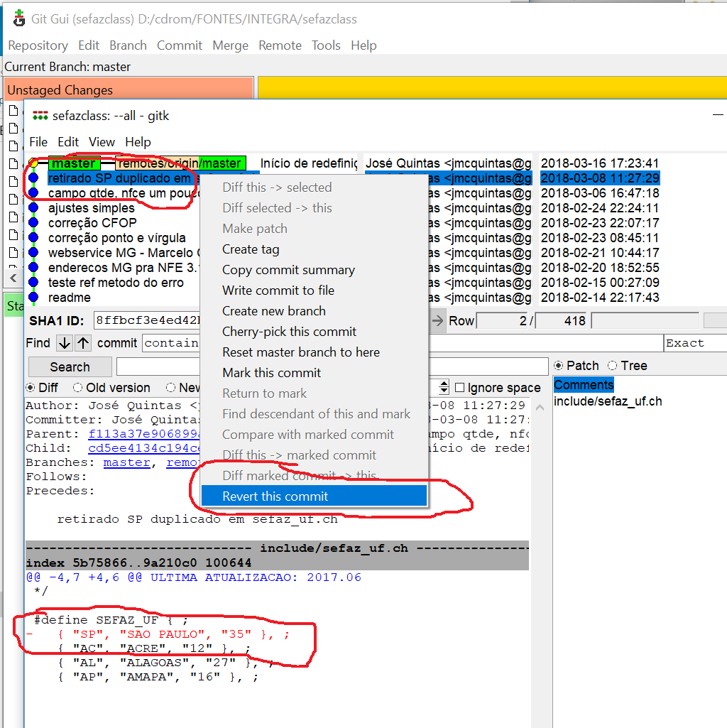Open the Exact match type dropdown
The image size is (727, 728).
click(694, 343)
